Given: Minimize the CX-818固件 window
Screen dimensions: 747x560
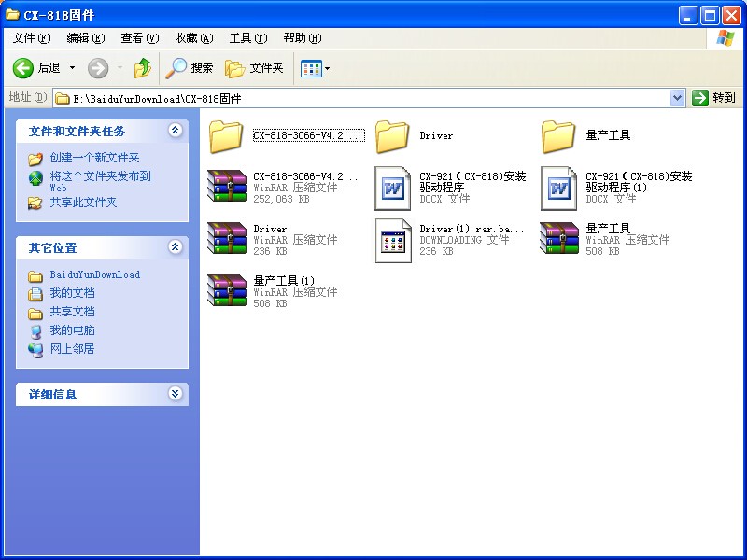Looking at the screenshot, I should (x=687, y=16).
